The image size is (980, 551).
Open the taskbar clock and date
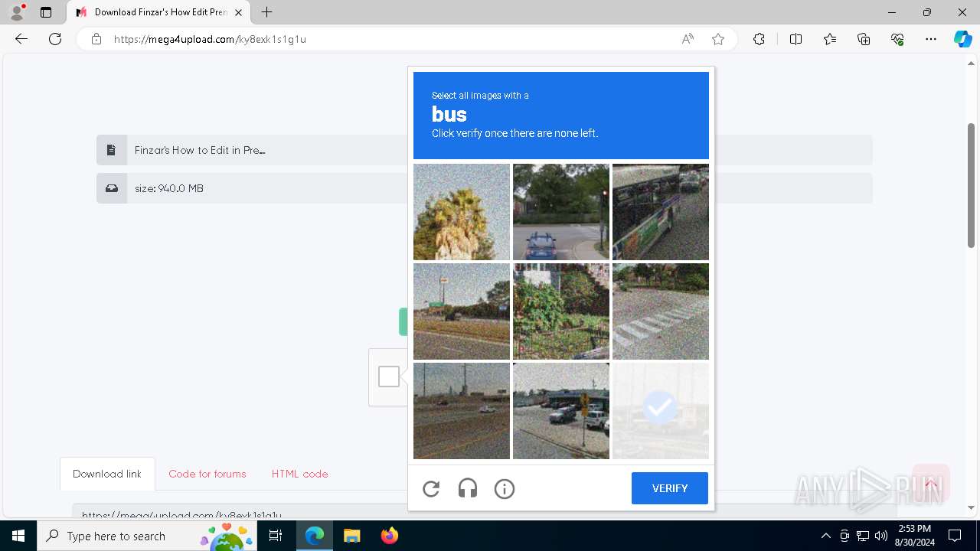pyautogui.click(x=913, y=536)
